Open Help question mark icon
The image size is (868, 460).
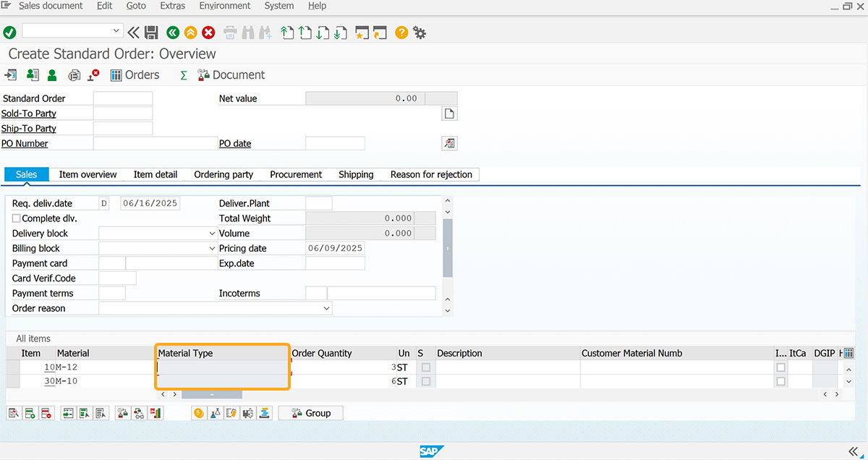[401, 32]
